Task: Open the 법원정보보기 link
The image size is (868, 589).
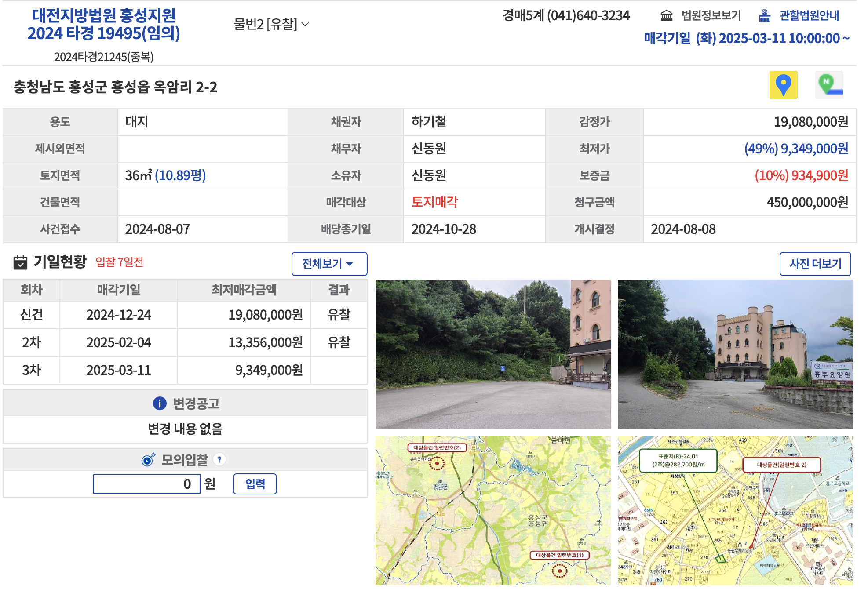Action: coord(711,16)
